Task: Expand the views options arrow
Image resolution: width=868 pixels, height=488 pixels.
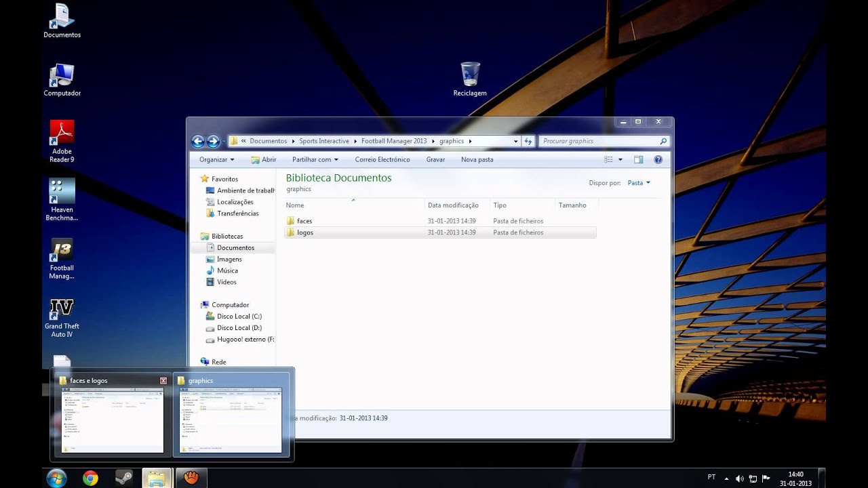Action: pyautogui.click(x=620, y=160)
